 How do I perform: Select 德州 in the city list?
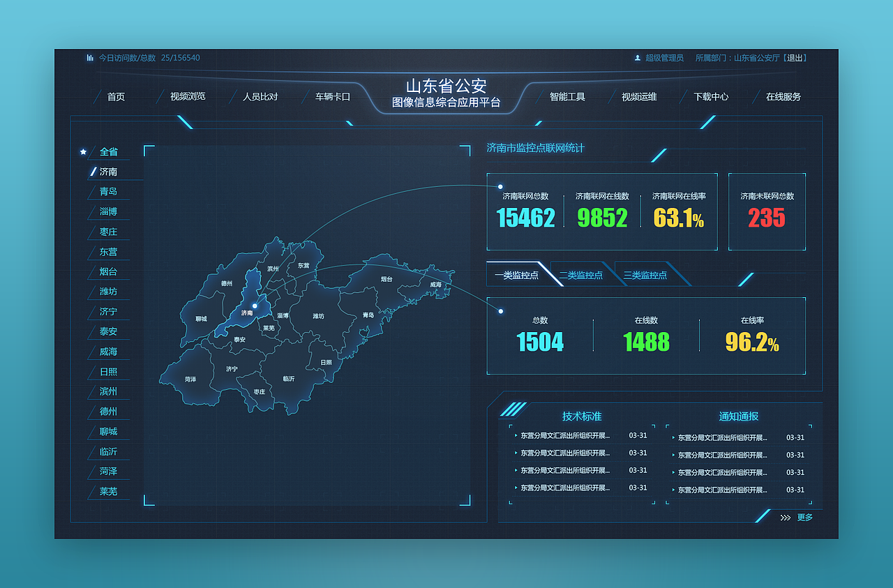coord(108,412)
